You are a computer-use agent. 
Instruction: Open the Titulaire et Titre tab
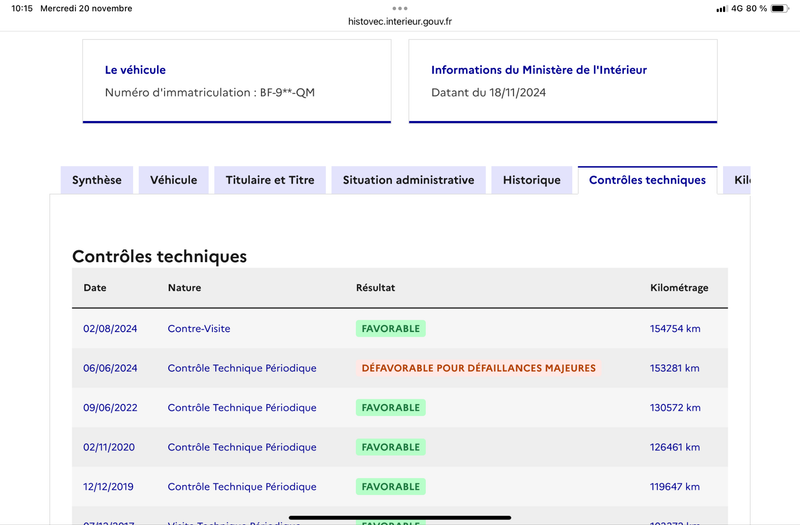pyautogui.click(x=270, y=180)
